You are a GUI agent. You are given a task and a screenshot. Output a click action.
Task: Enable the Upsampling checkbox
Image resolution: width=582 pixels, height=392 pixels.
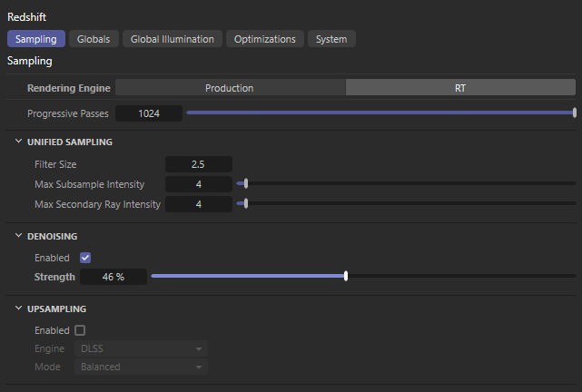click(80, 330)
